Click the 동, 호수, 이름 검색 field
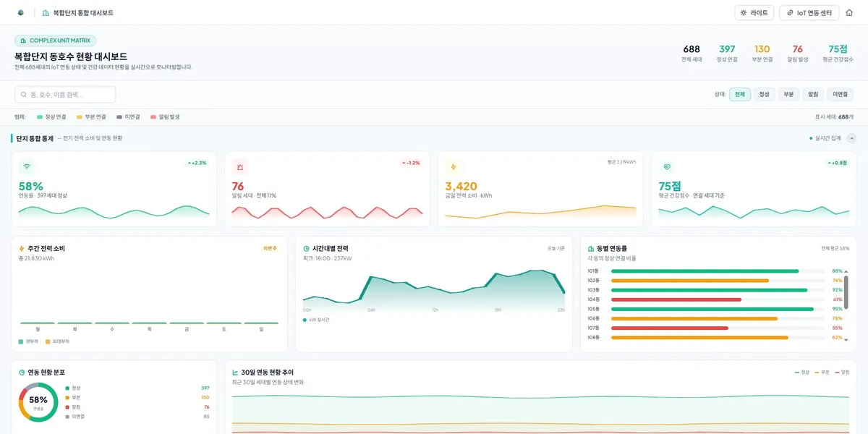The height and width of the screenshot is (434, 868). pos(65,95)
